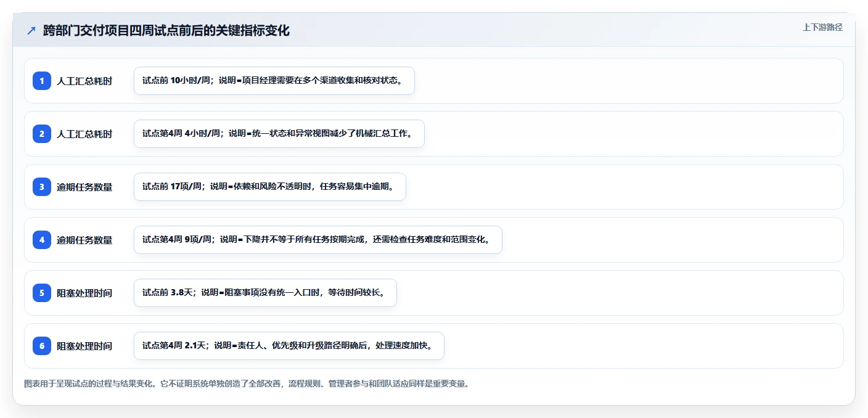
Task: Open the 试点前 17项/周 detail card
Action: click(270, 187)
